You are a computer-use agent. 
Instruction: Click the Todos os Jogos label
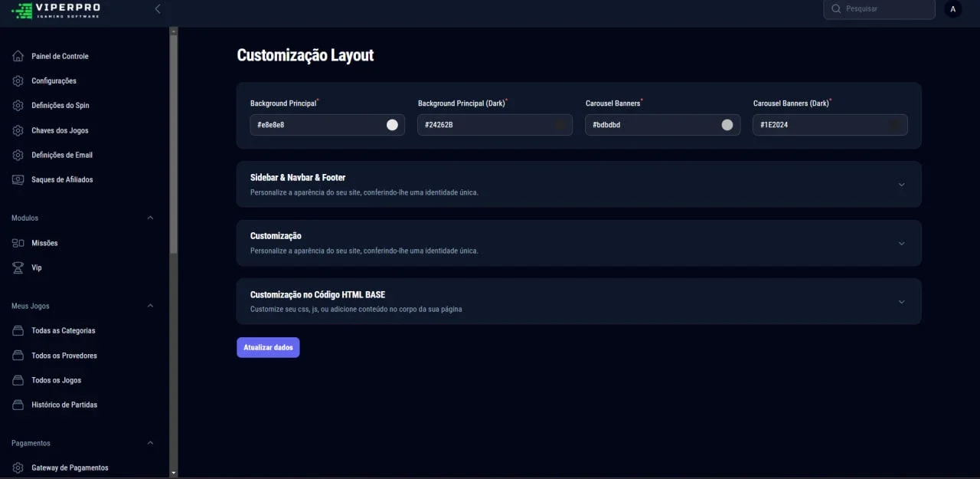click(56, 380)
